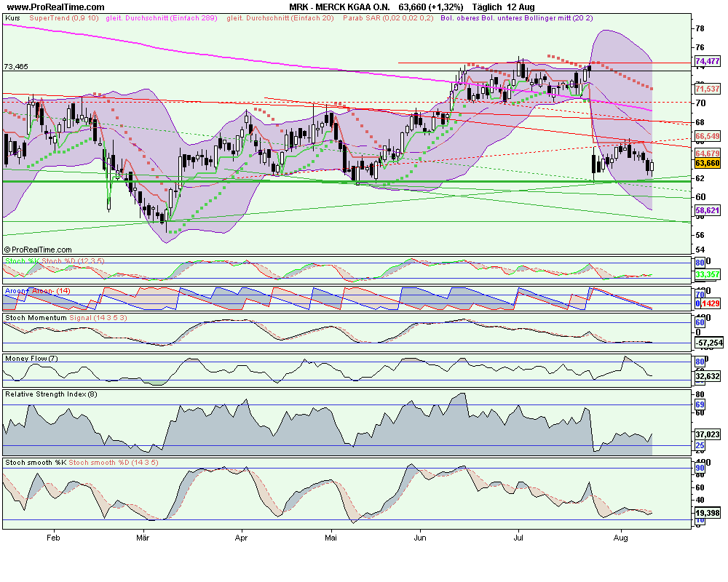Click the -57,254 Stoch Momentum value tag
Viewport: 728px width, 582px height.
pyautogui.click(x=709, y=343)
